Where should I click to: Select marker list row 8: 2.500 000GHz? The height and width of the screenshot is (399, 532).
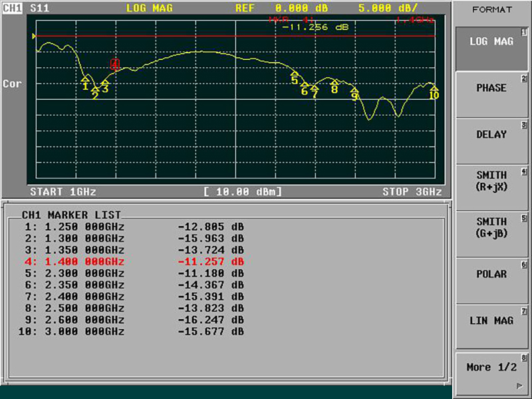[x=134, y=308]
